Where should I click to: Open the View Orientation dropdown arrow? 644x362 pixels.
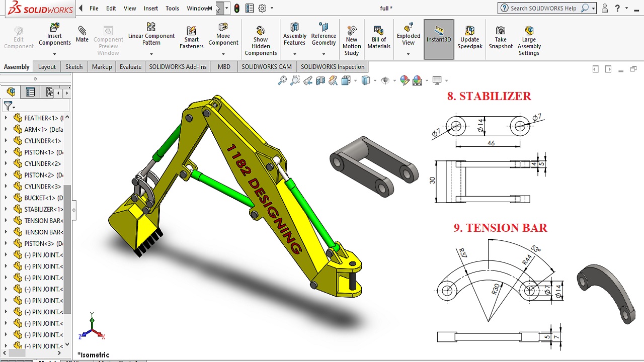(x=356, y=80)
